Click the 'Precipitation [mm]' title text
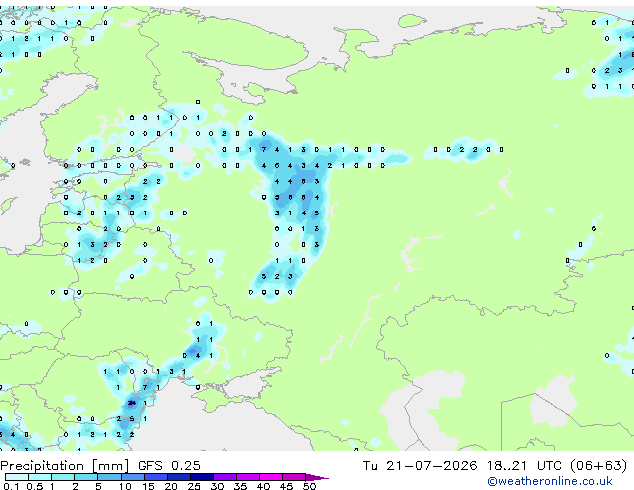Viewport: 634px width, 490px height. (65, 466)
